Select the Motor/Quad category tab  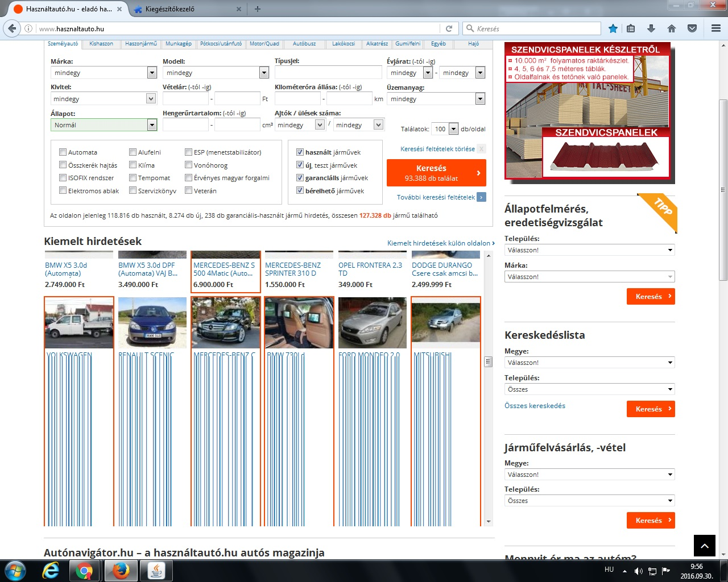(x=264, y=44)
